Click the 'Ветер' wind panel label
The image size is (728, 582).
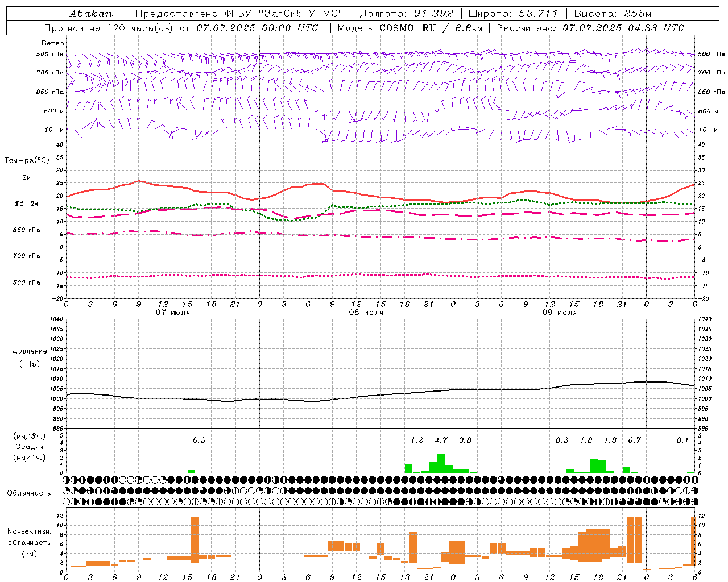[x=53, y=43]
